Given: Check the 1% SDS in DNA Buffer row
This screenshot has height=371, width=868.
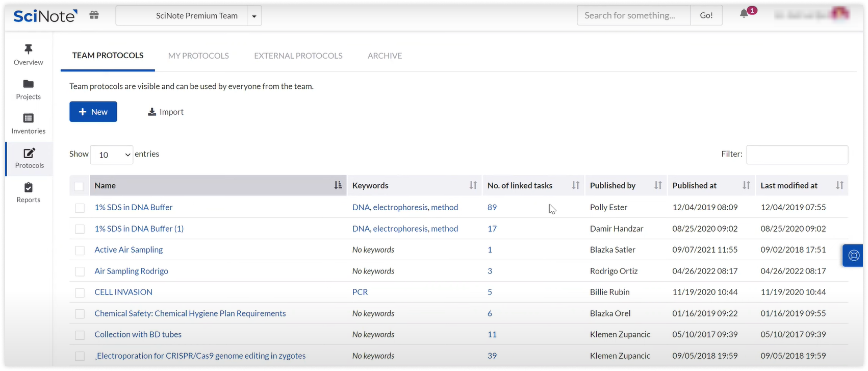Looking at the screenshot, I should (x=80, y=208).
